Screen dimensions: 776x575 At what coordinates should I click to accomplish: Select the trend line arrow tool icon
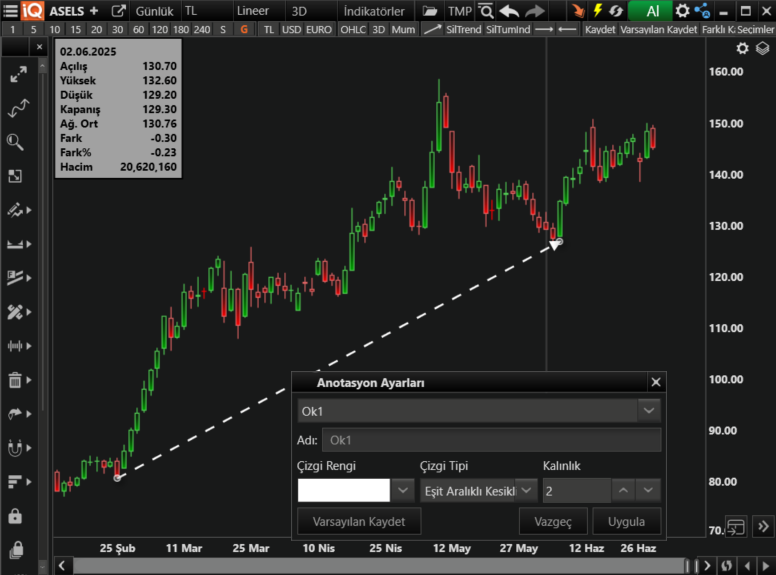click(432, 29)
